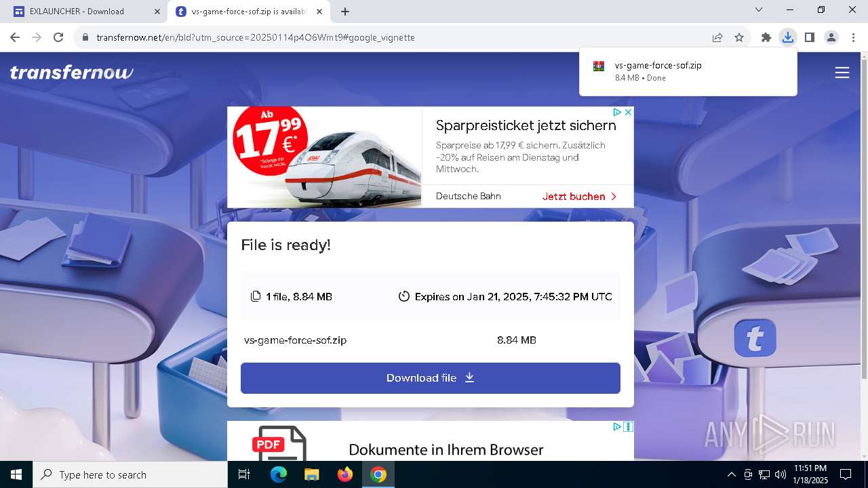This screenshot has height=488, width=868.
Task: Toggle the browser side panel
Action: [x=809, y=37]
